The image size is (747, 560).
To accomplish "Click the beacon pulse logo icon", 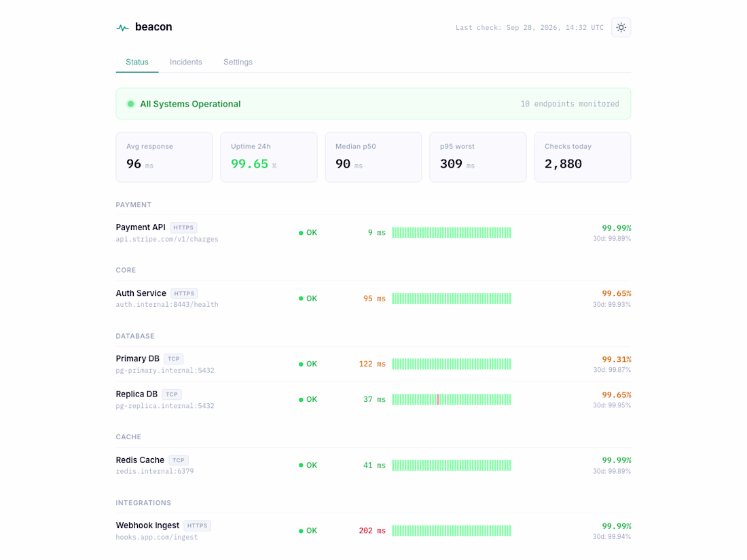I will click(x=122, y=28).
